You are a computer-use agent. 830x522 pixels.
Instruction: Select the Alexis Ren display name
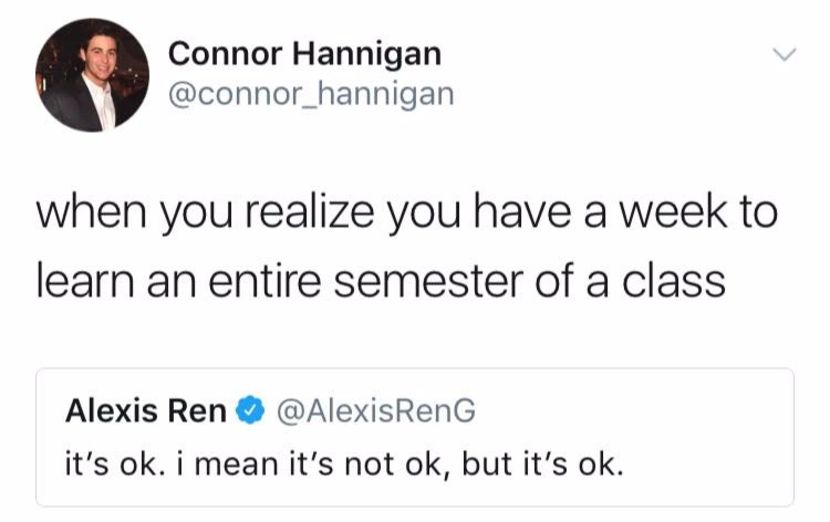click(x=146, y=409)
